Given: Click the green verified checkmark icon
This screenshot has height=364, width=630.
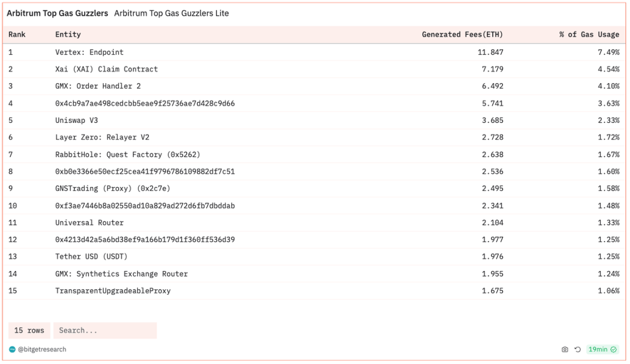Looking at the screenshot, I should coord(614,350).
